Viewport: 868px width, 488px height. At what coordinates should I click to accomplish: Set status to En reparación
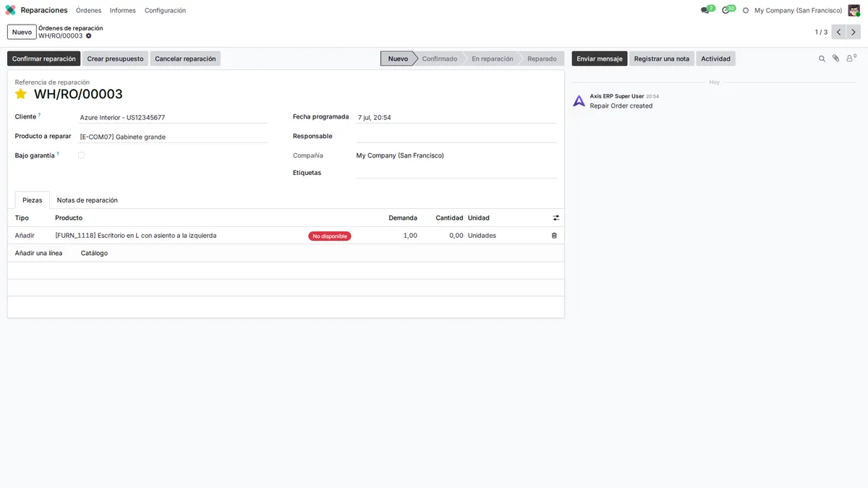click(x=492, y=59)
